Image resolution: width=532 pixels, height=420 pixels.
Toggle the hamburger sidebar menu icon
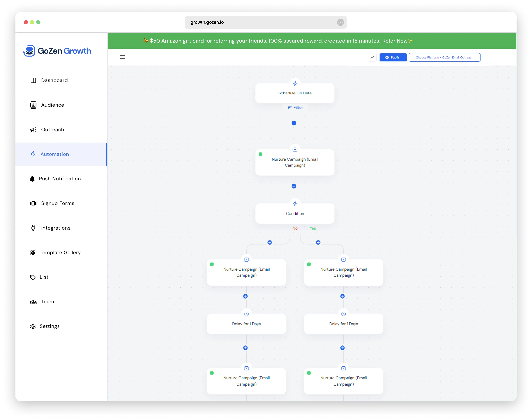(122, 57)
